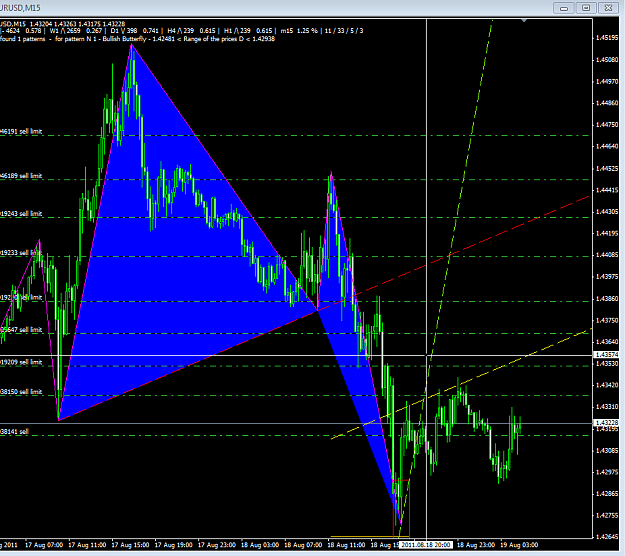The image size is (625, 556).
Task: Click the 1.43750 price scale value
Action: [607, 320]
